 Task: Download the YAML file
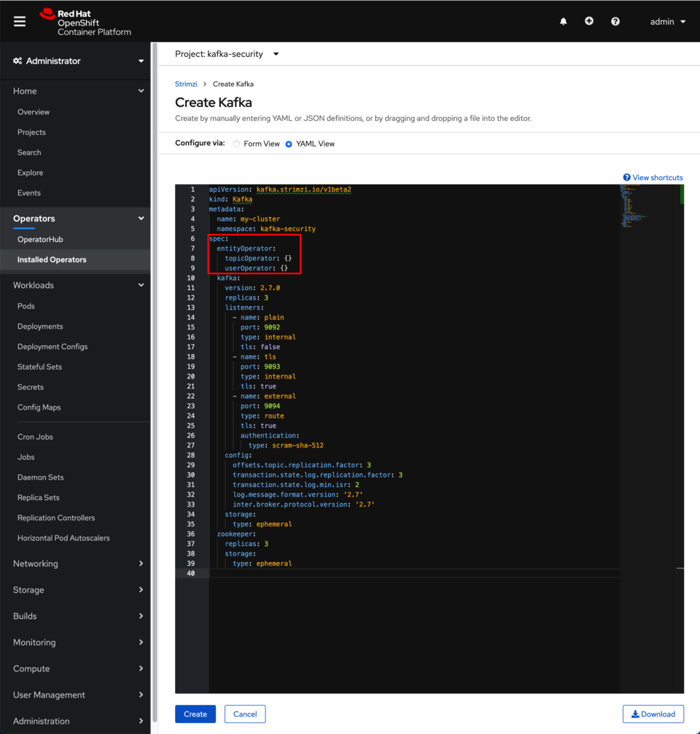point(653,714)
